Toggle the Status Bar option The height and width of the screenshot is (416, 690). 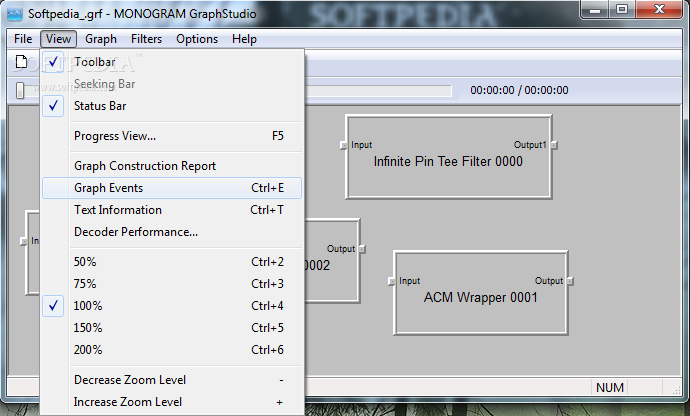pos(172,106)
